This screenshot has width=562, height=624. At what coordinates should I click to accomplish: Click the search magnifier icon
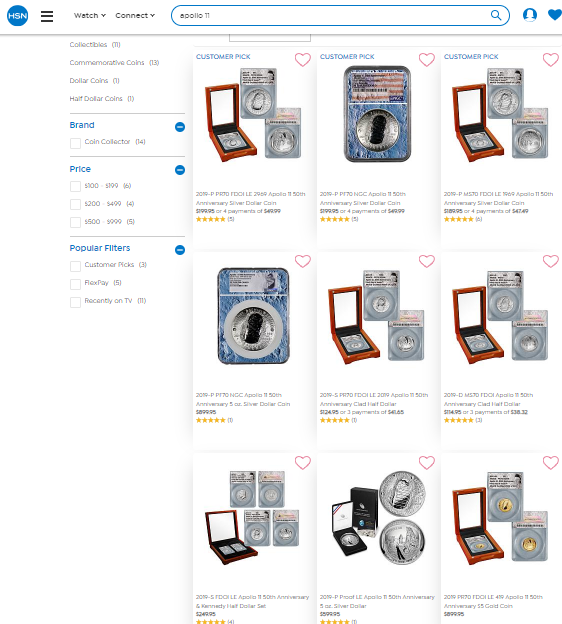tap(496, 16)
